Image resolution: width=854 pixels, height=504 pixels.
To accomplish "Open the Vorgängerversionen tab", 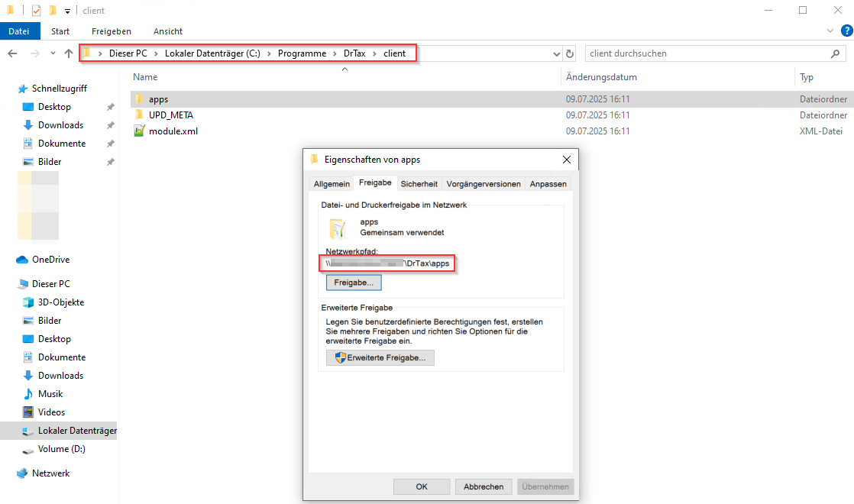I will (x=484, y=183).
